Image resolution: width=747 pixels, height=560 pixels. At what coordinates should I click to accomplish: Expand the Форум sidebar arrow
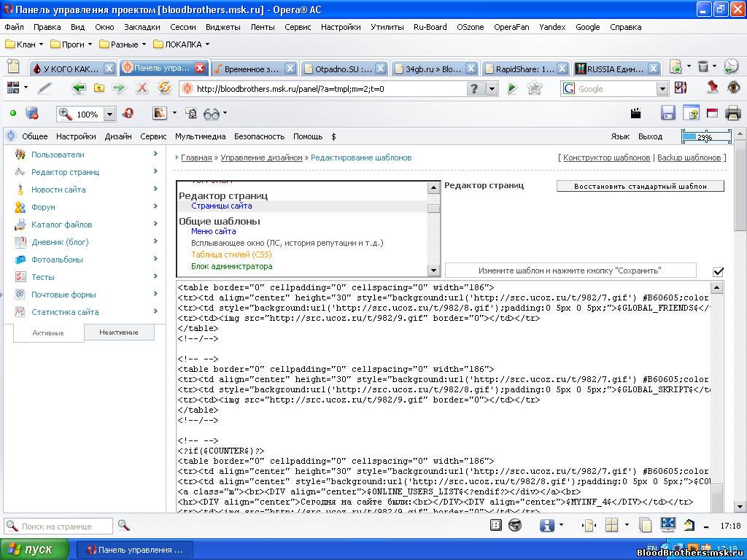[x=155, y=207]
